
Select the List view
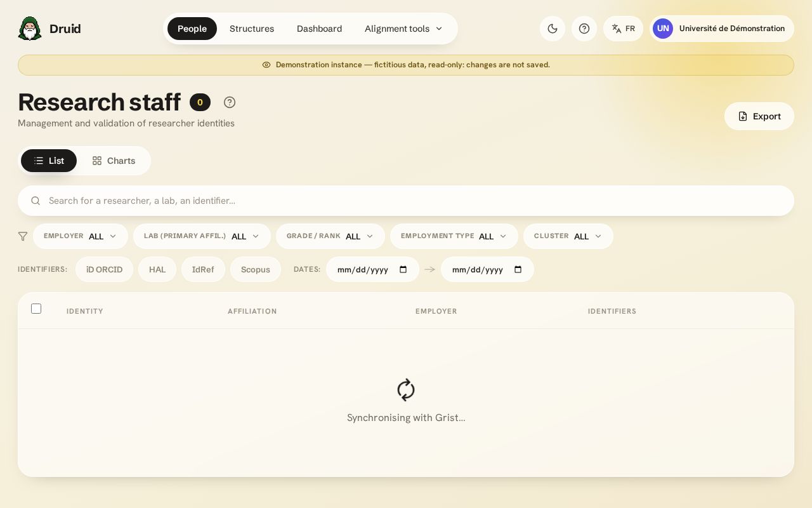tap(49, 161)
